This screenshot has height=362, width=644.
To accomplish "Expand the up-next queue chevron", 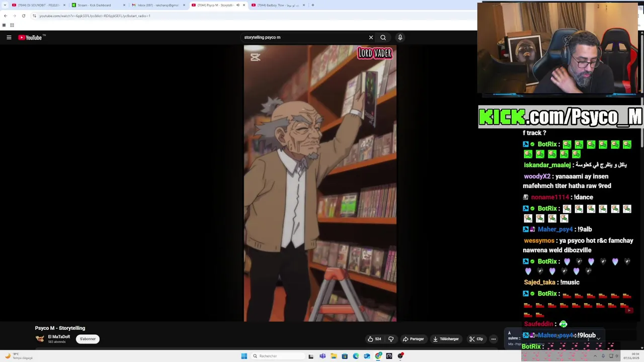I will coord(598,338).
